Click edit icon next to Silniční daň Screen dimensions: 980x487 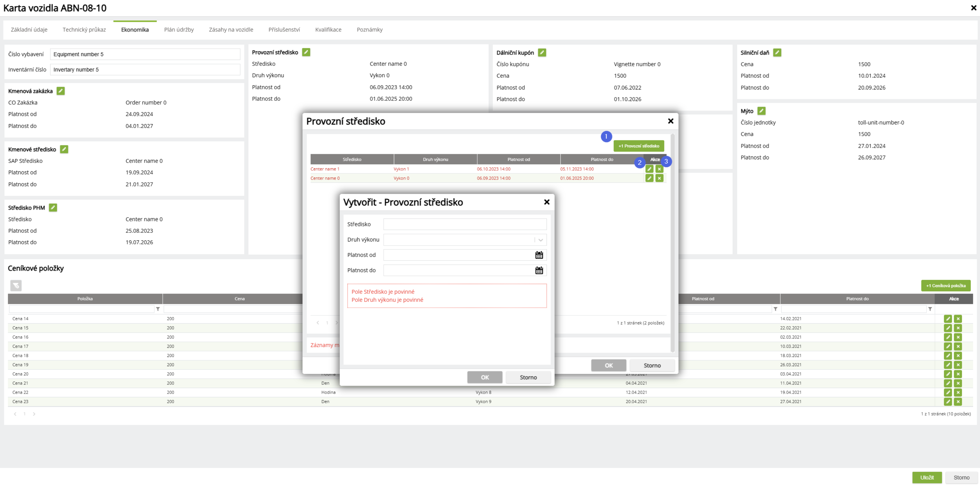pos(777,53)
